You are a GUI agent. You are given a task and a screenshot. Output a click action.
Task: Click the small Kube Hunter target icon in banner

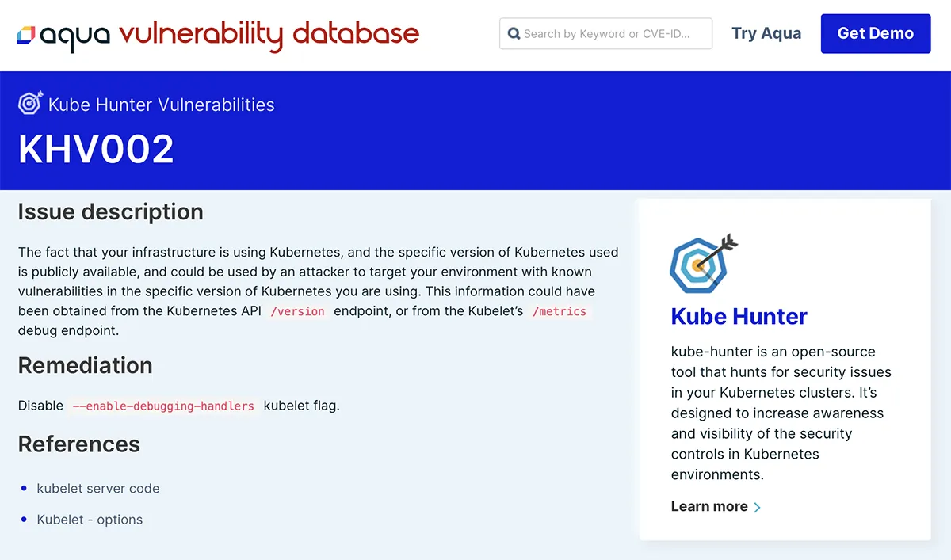(x=30, y=104)
